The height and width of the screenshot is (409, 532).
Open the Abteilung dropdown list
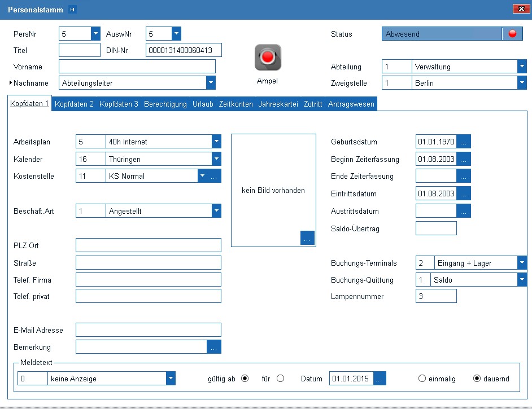[x=522, y=67]
